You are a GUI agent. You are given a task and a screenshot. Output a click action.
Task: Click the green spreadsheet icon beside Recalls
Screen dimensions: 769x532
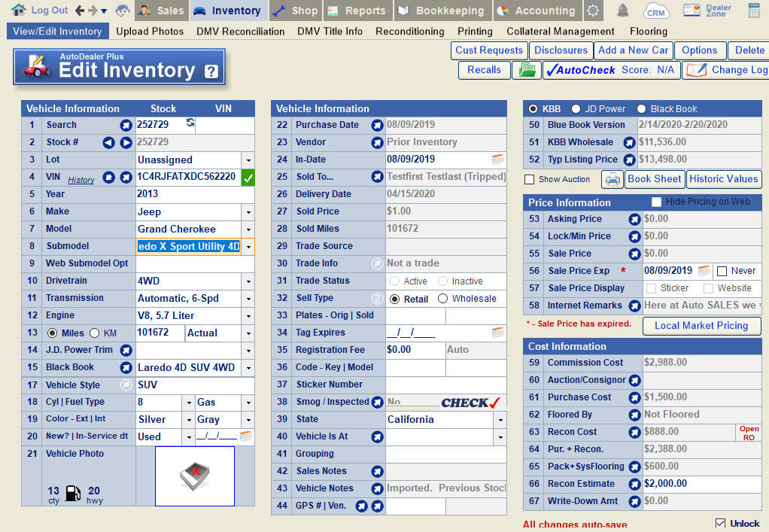(x=527, y=70)
